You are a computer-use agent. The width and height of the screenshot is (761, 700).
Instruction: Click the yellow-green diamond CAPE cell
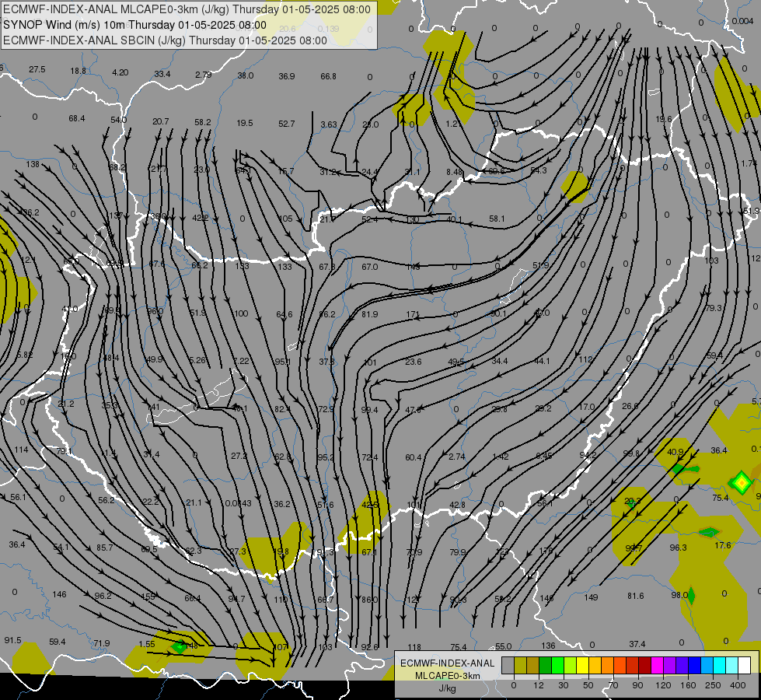coord(741,483)
